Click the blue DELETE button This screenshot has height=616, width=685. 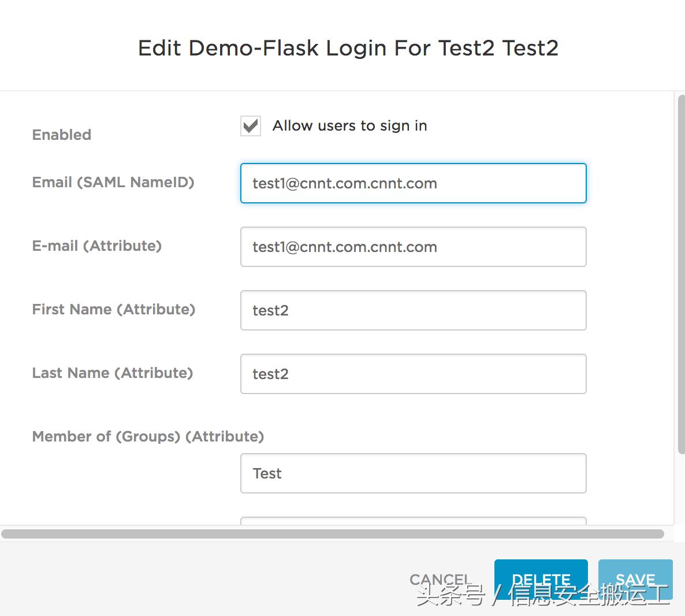(541, 579)
